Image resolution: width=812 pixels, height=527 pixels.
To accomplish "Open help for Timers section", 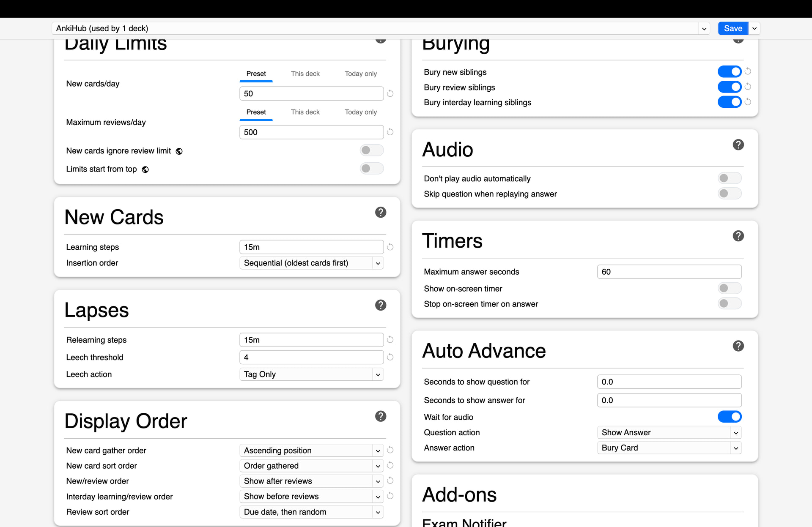I will [x=738, y=236].
